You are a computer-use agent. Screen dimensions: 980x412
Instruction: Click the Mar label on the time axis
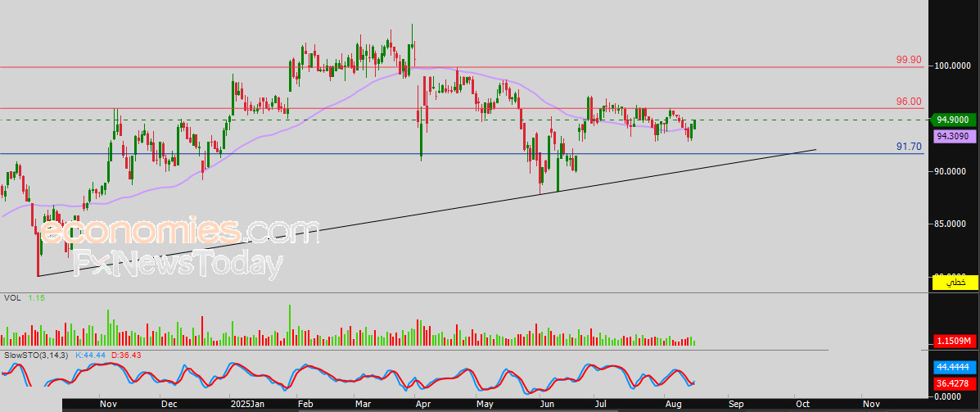pyautogui.click(x=364, y=405)
